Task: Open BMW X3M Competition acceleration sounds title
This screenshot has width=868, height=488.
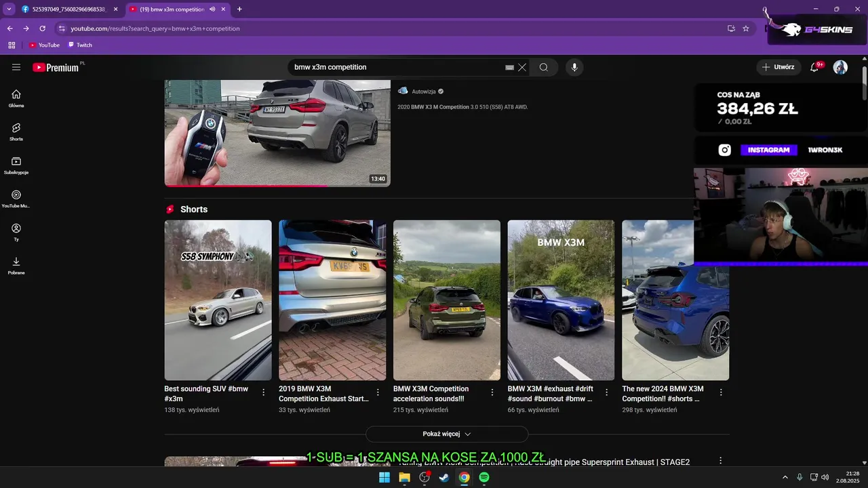Action: 431,394
